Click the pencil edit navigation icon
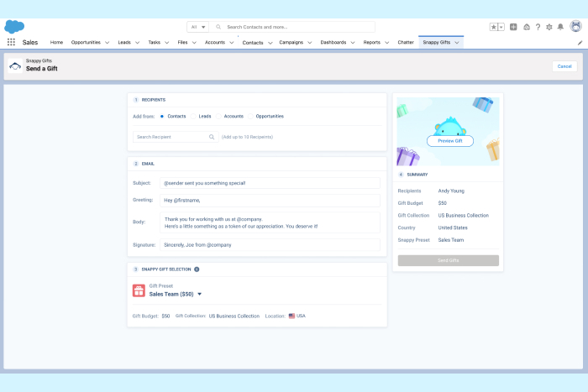The image size is (588, 392). coord(580,42)
